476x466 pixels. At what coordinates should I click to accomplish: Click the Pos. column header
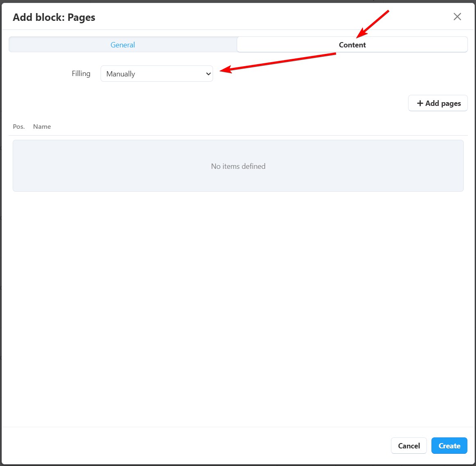click(19, 127)
